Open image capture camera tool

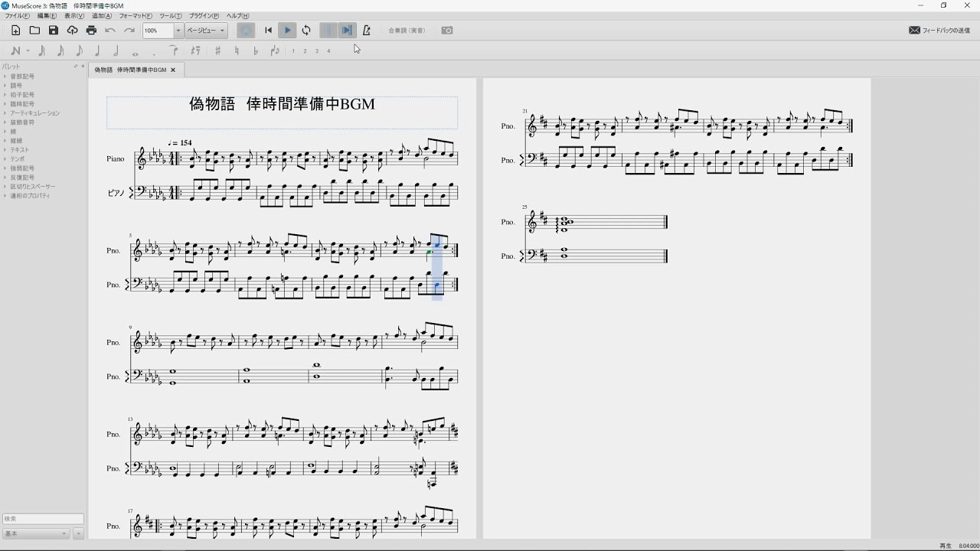447,31
